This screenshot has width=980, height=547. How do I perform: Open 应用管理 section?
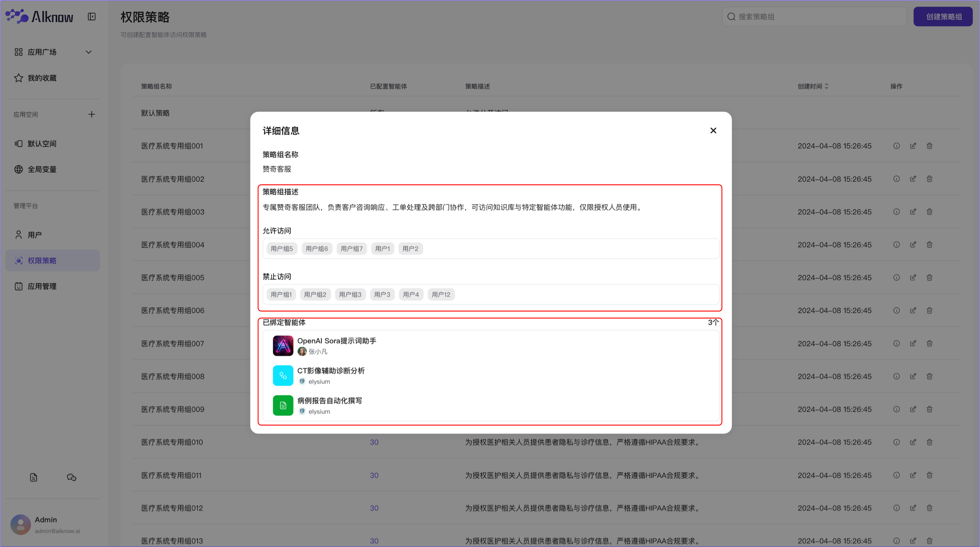click(42, 287)
